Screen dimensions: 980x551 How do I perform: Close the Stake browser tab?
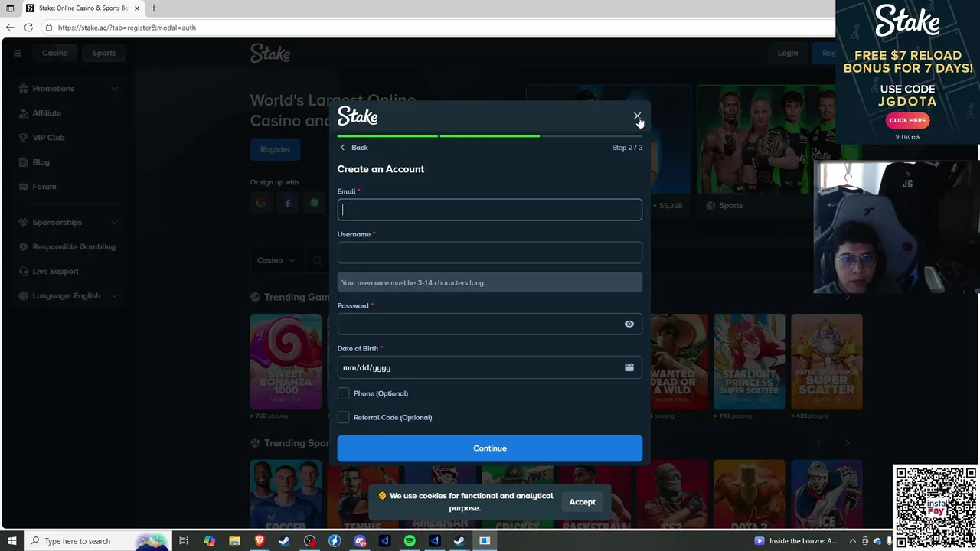click(137, 8)
